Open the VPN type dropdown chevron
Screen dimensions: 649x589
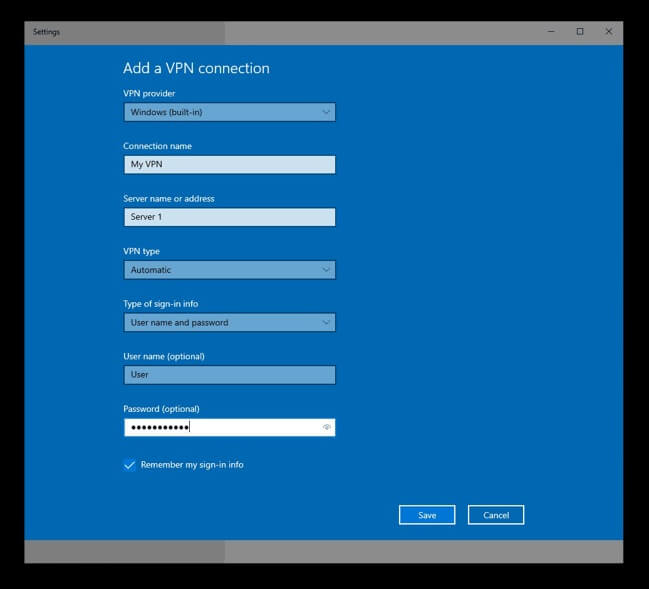pyautogui.click(x=326, y=270)
